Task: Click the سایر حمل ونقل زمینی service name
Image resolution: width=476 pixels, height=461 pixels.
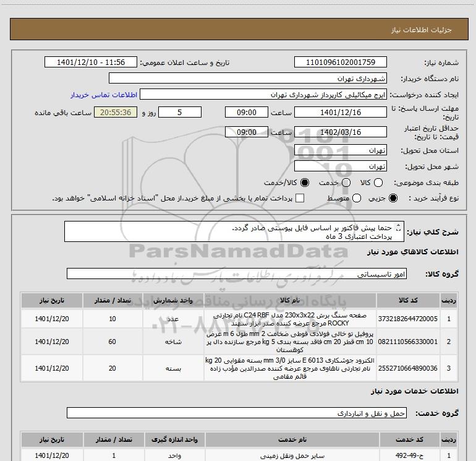Action: [x=292, y=456]
